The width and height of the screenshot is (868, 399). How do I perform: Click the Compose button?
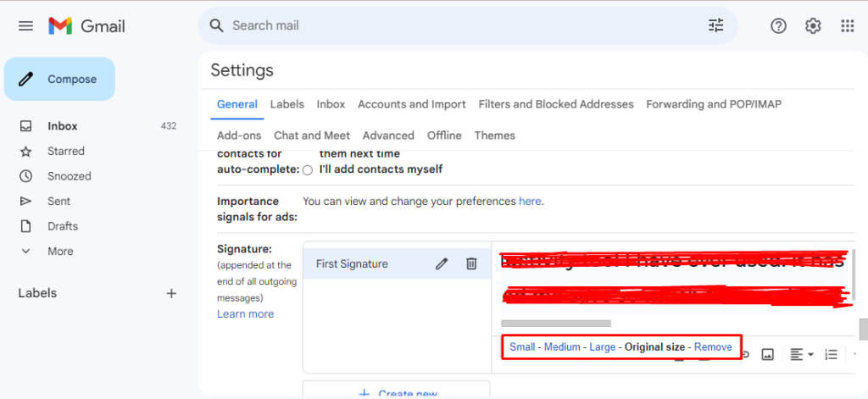[x=60, y=79]
